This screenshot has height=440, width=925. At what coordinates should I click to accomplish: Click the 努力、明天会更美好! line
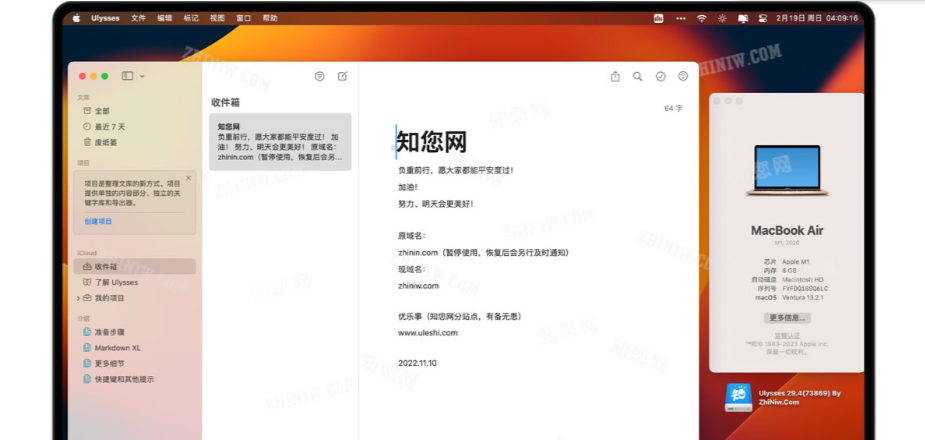pyautogui.click(x=436, y=204)
